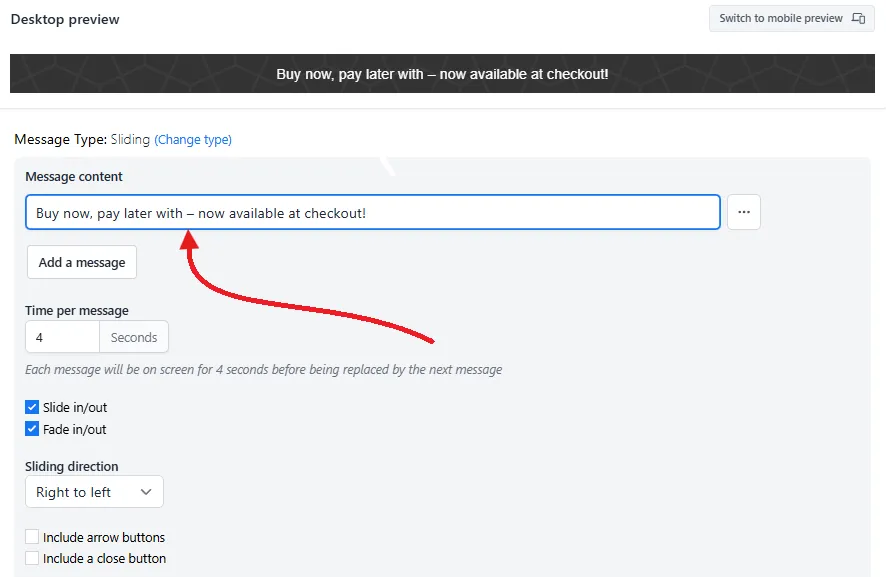Click the mobile device icon in preview switch
886x577 pixels.
tap(858, 18)
